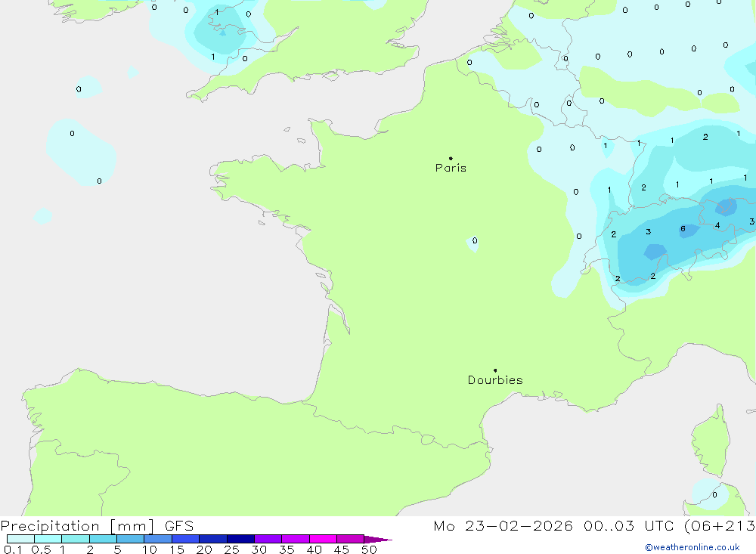Open the weatheronline.co.uk copyright link
This screenshot has height=554, width=756.
coord(692,547)
